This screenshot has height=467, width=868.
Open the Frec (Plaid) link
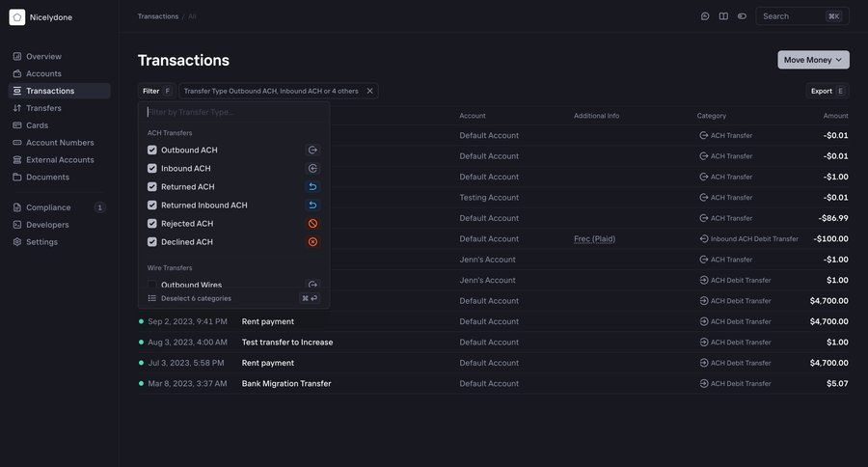(594, 238)
